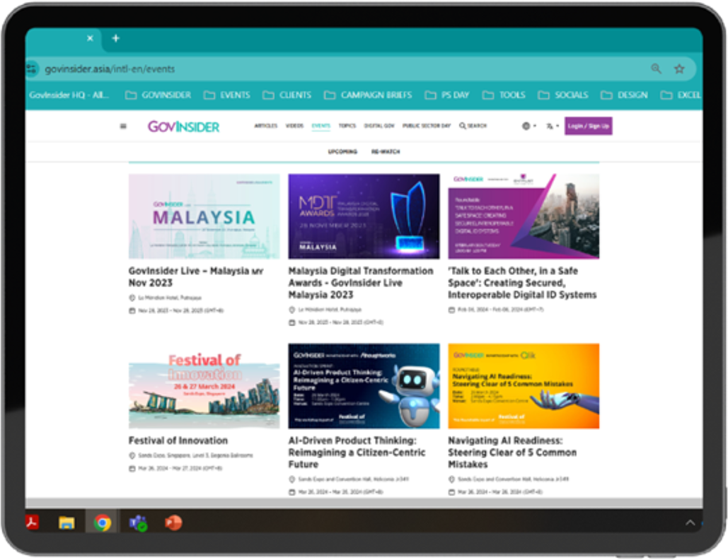Screen dimensions: 728x560
Task: Open the PUBLIC SECTOR DAY menu item
Action: point(427,126)
